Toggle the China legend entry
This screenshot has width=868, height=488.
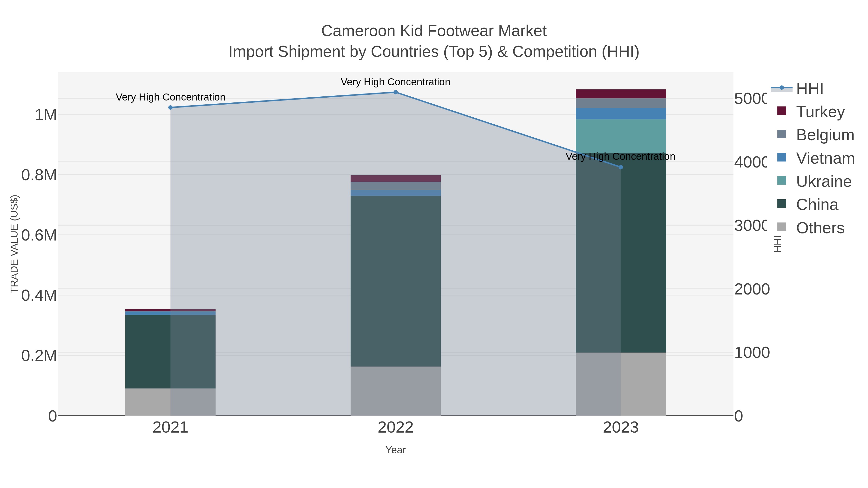coord(807,204)
